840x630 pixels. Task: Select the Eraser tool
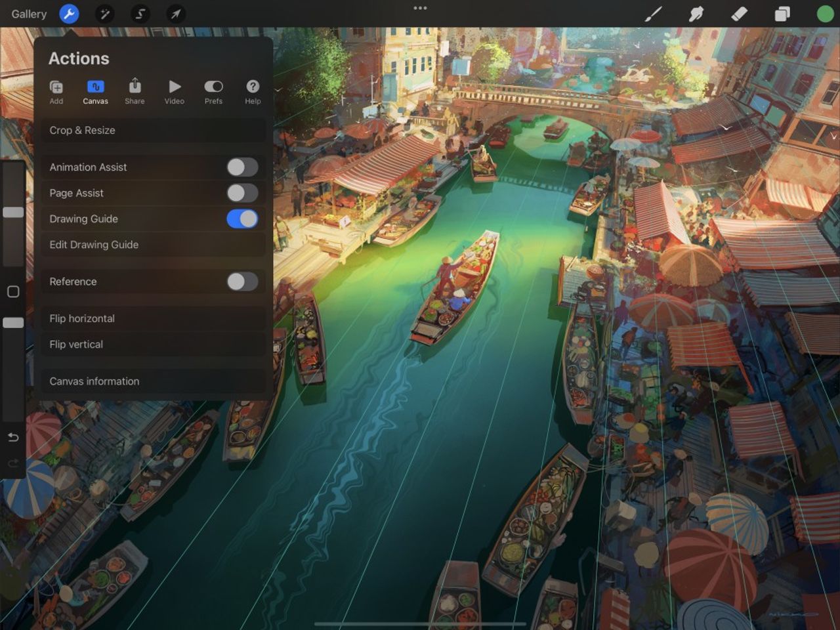point(739,13)
